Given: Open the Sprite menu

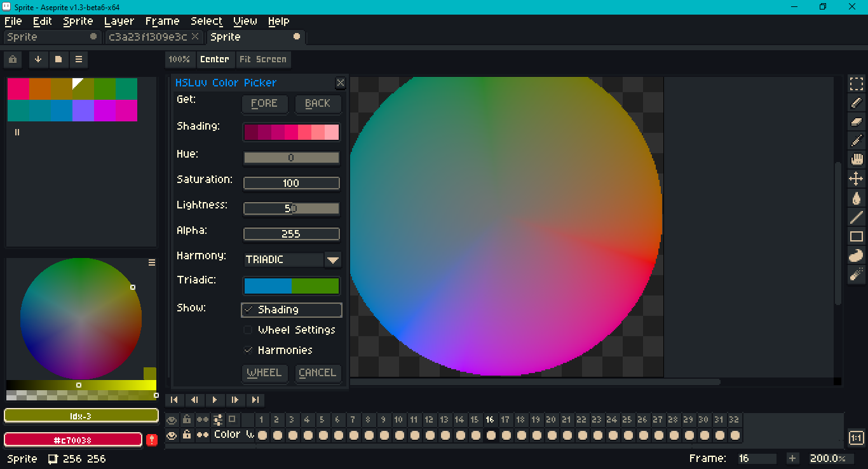Looking at the screenshot, I should click(x=78, y=21).
